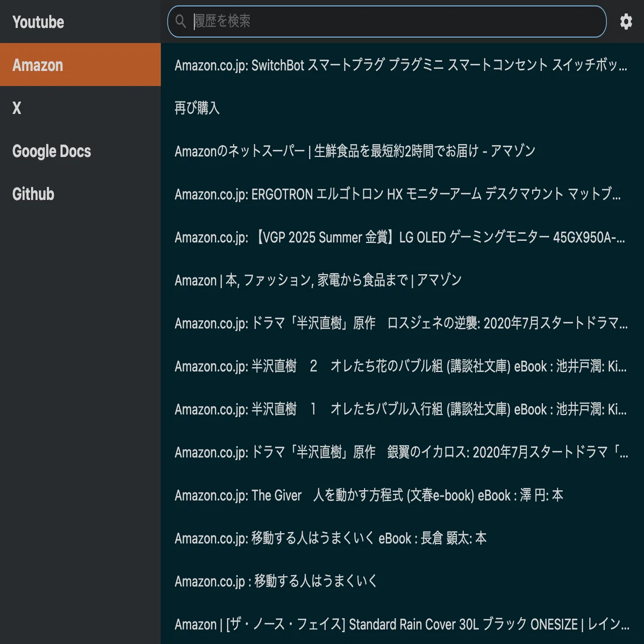Open the ロスジェネの逆襲 history entry

[402, 323]
